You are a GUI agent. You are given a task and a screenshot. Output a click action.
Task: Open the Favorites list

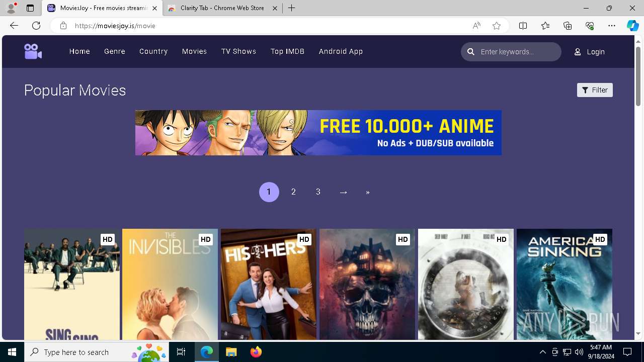pos(545,26)
